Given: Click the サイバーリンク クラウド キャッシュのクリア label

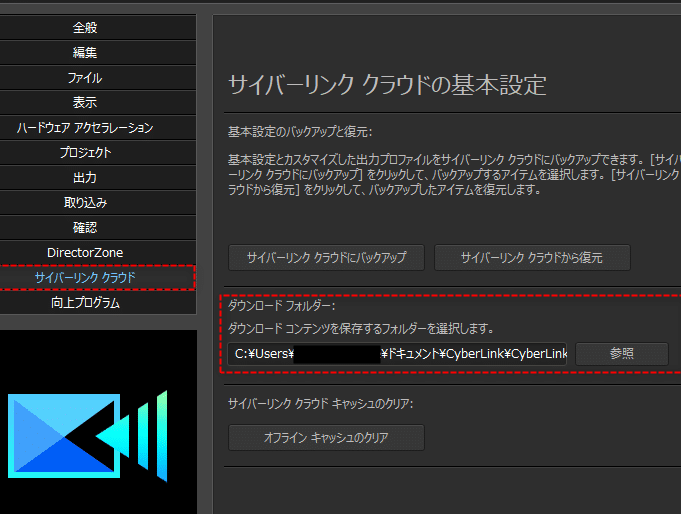Looking at the screenshot, I should (x=321, y=404).
